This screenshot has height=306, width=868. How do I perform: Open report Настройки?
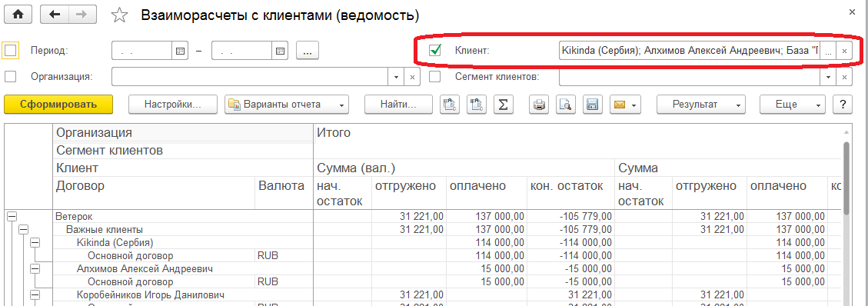click(173, 104)
